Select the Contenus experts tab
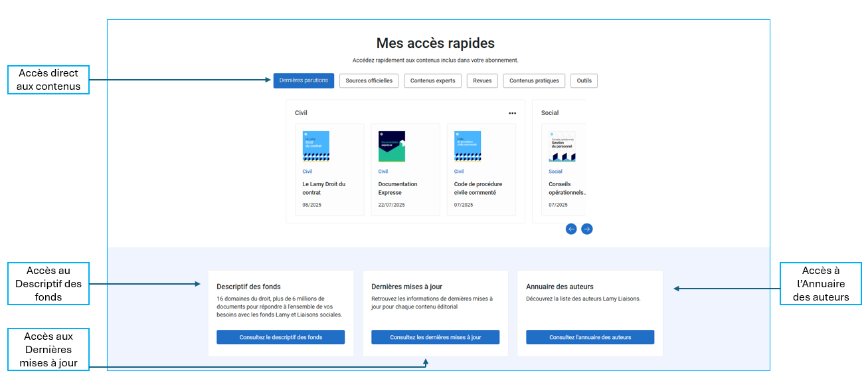868x389 pixels. coord(432,80)
